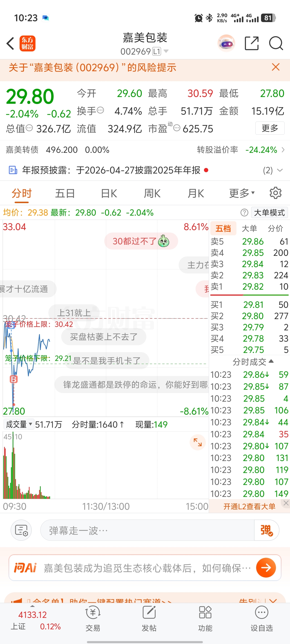The width and height of the screenshot is (290, 644).
Task: Open the 交易 trade icon
Action: (x=93, y=619)
